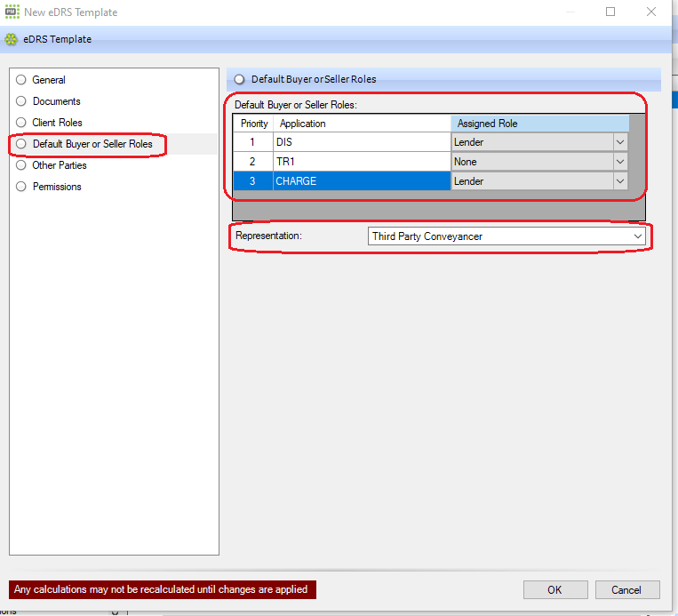Maximize the New eDRS Template window
Screen dimensions: 678x616
[x=610, y=12]
